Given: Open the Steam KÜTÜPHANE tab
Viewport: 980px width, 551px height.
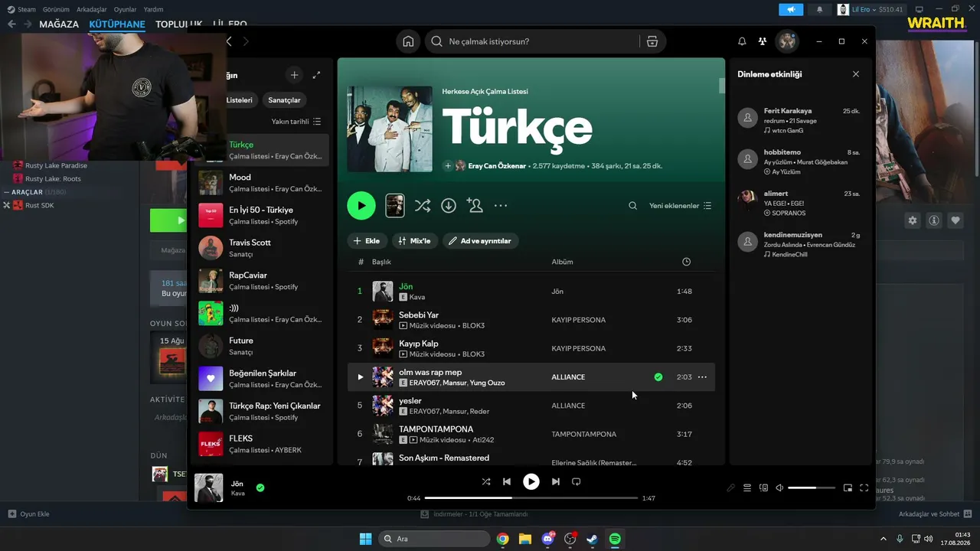Looking at the screenshot, I should (117, 24).
